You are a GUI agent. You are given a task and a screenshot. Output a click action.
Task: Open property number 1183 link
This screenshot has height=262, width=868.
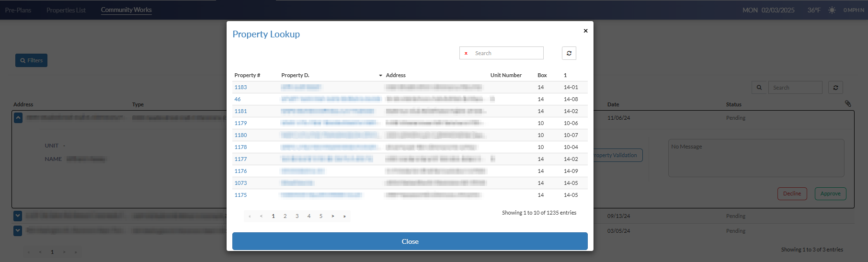tap(240, 87)
